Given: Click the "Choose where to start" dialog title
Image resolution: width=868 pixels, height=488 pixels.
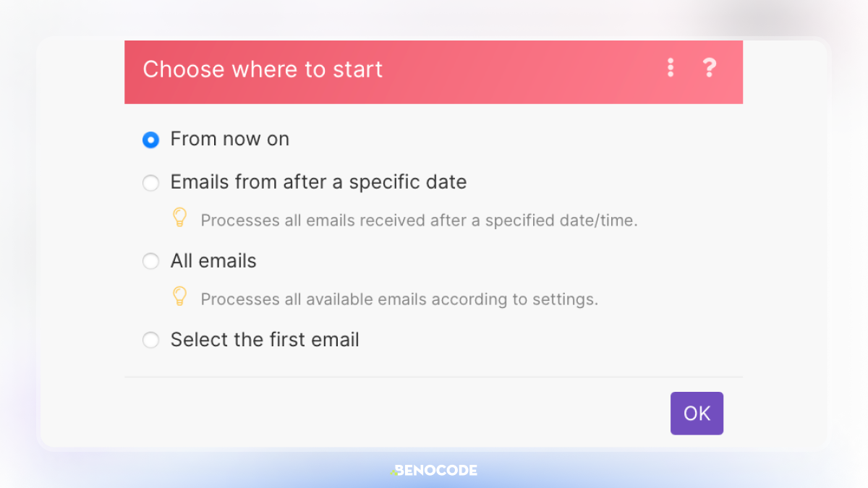Looking at the screenshot, I should pos(263,69).
